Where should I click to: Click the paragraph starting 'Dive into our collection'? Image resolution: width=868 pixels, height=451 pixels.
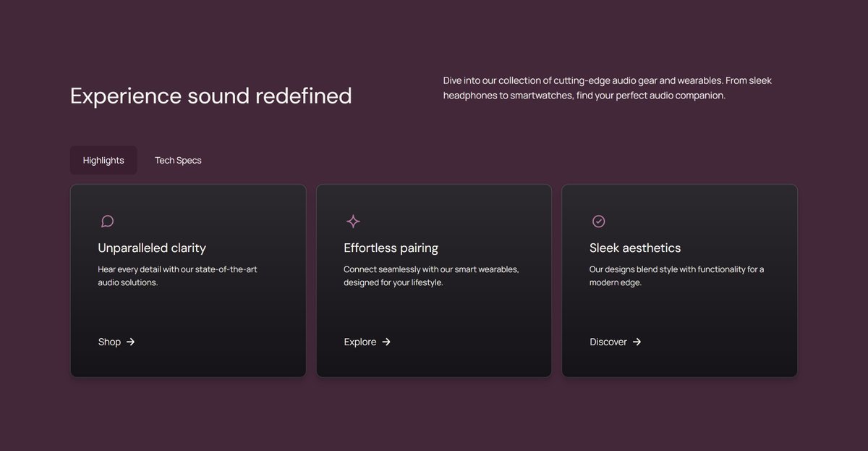(x=608, y=88)
